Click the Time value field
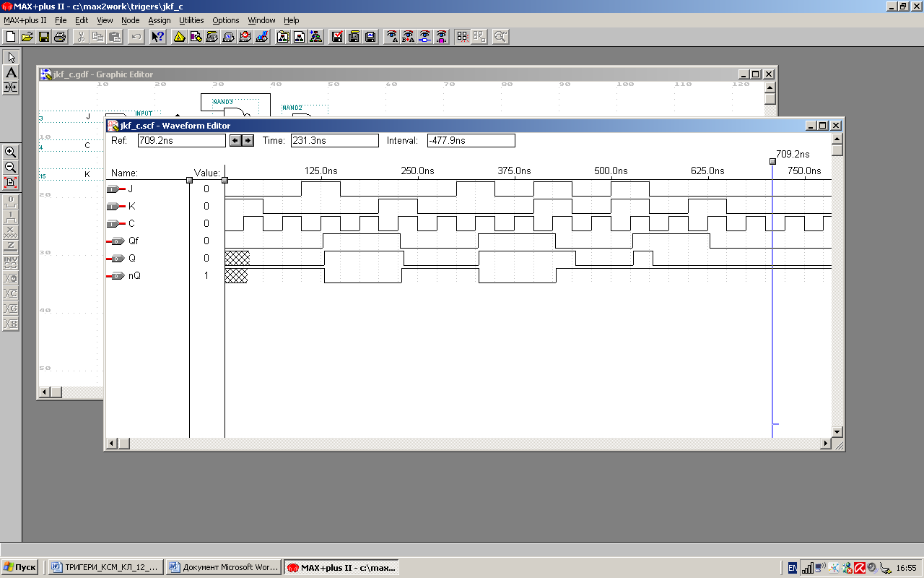 (334, 140)
